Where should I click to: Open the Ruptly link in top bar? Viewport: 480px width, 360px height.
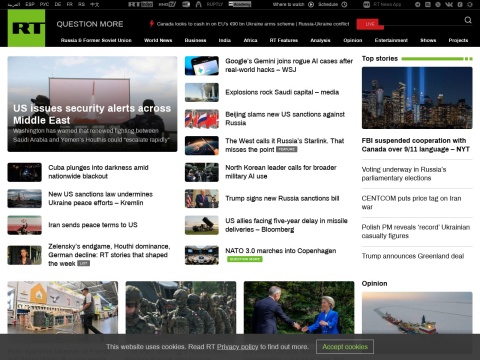[214, 4]
